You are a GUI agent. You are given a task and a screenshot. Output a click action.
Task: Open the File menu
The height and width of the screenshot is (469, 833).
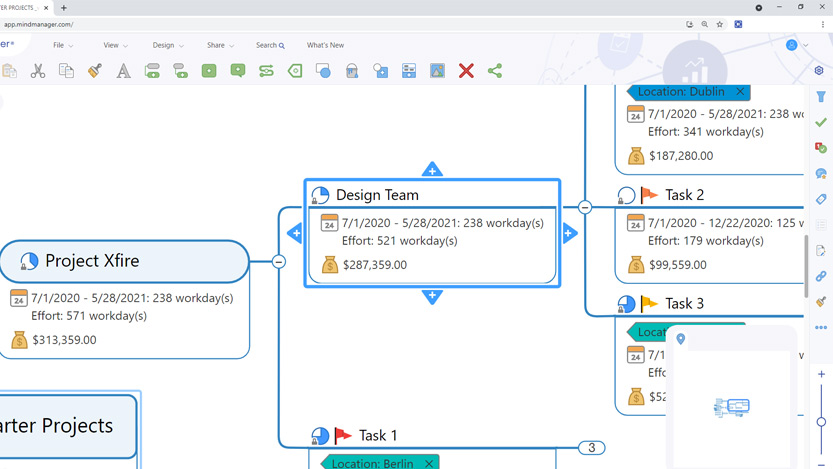63,45
